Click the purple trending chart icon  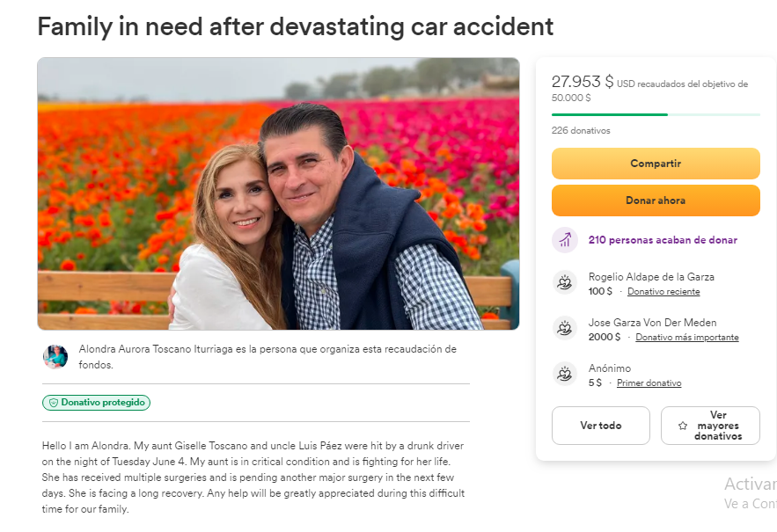click(564, 240)
